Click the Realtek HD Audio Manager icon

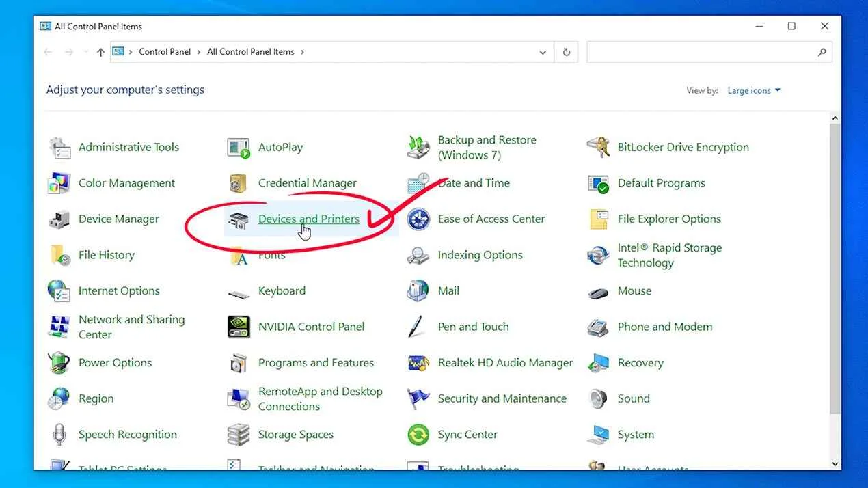click(418, 362)
